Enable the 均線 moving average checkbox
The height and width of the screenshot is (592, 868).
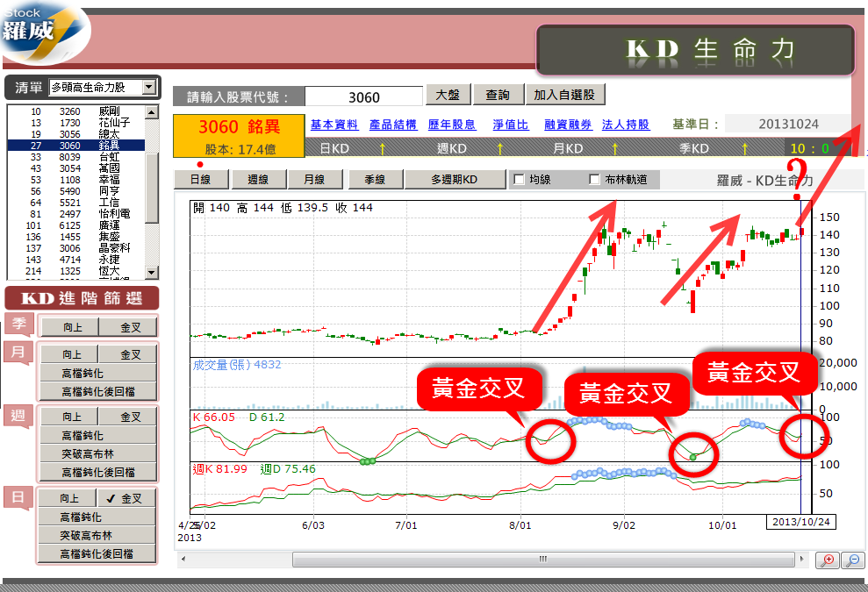[x=520, y=180]
